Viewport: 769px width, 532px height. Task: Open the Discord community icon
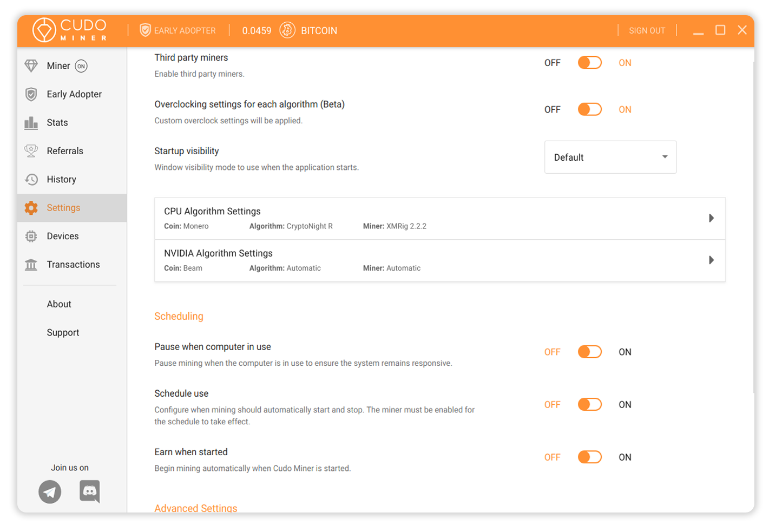click(90, 491)
